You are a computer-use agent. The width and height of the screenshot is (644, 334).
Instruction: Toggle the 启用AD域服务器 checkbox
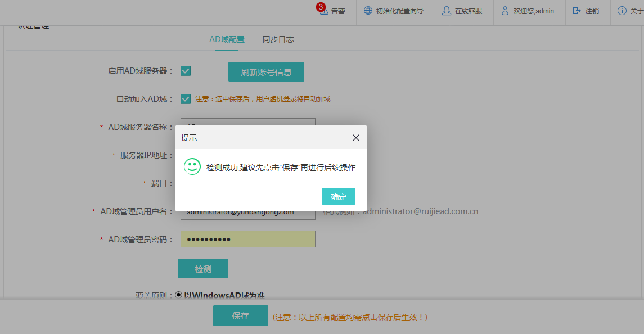(x=186, y=71)
